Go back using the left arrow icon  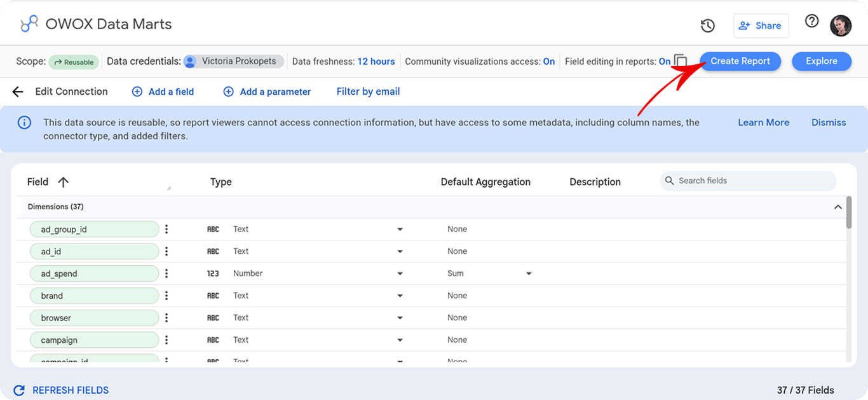pos(18,92)
